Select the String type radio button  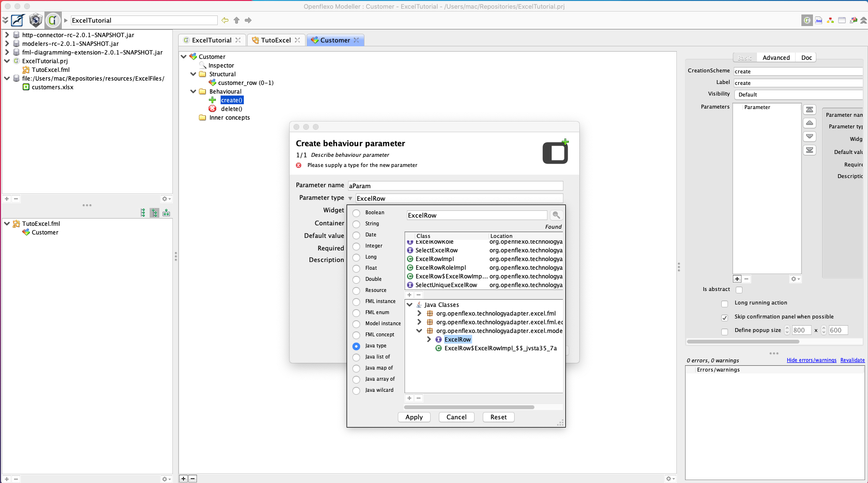[x=356, y=224]
